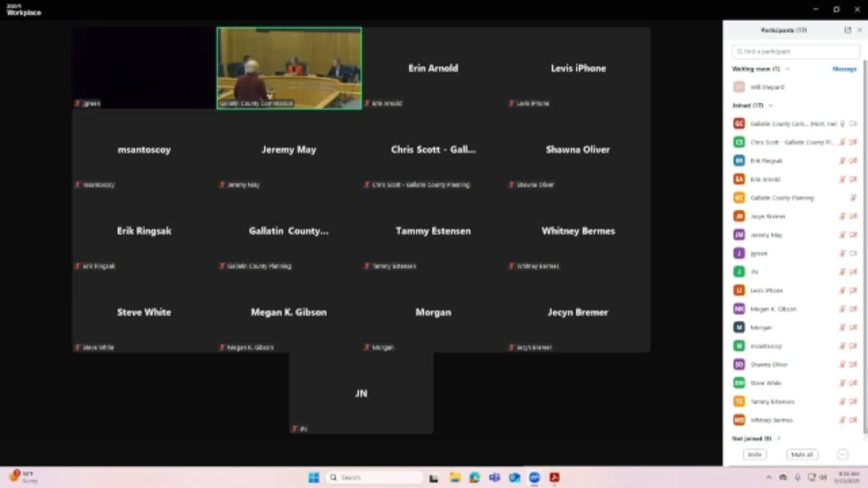This screenshot has width=868, height=488.
Task: Show hidden icons in system tray
Action: (x=768, y=477)
